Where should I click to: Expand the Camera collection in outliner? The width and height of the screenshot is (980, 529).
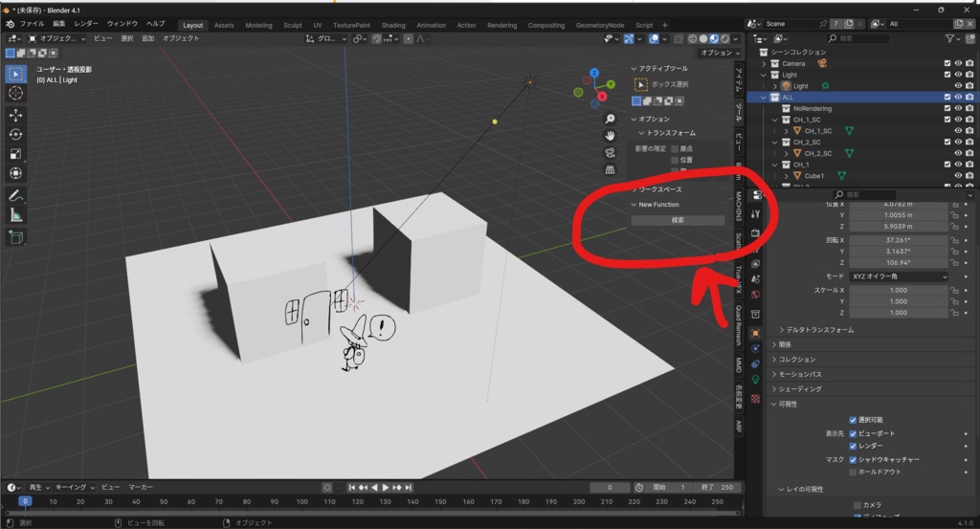[764, 64]
